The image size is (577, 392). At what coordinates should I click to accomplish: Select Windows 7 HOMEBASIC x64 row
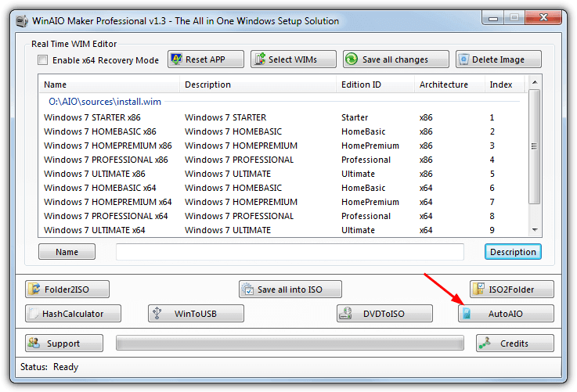(x=282, y=188)
